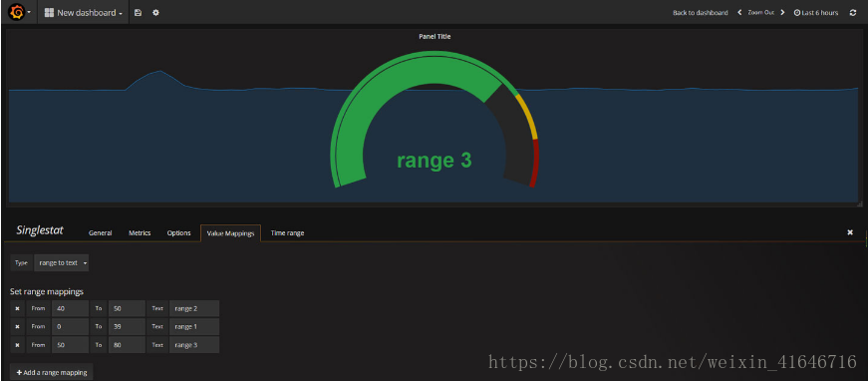Screen dimensions: 868x382
Task: Select the Value Mappings tab
Action: point(230,232)
